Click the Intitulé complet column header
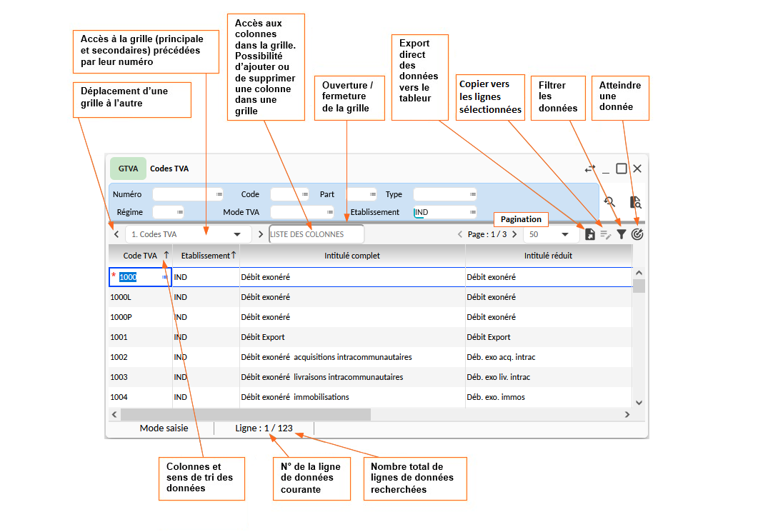 point(351,256)
